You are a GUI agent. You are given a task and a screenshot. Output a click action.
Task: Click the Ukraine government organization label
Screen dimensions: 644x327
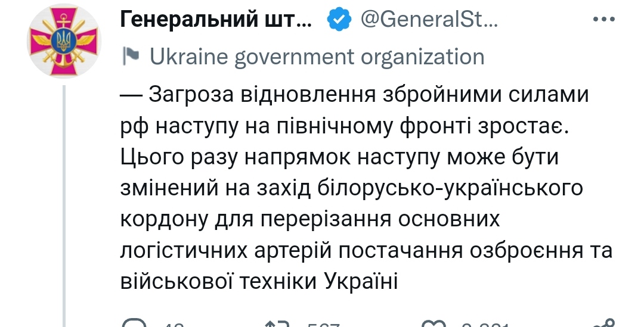click(317, 57)
